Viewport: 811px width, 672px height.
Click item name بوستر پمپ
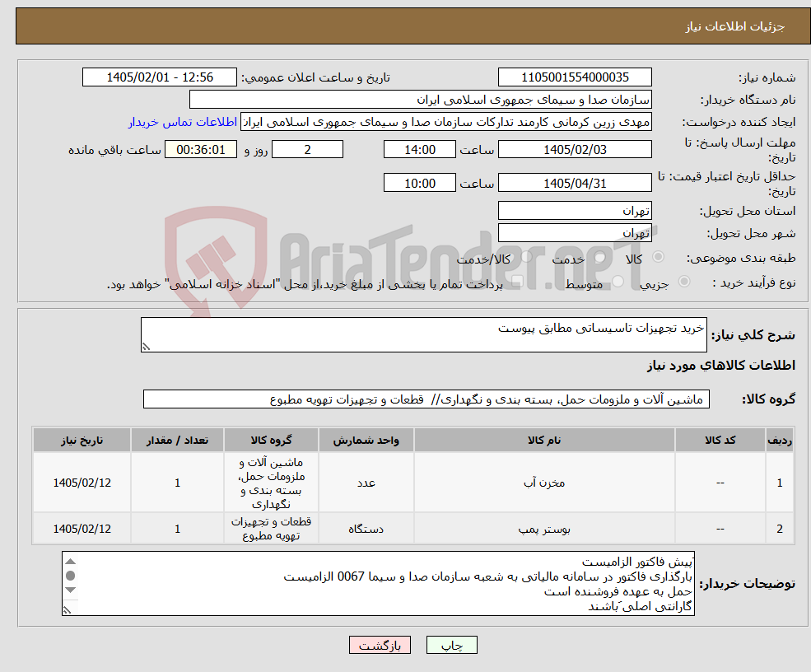coord(544,529)
